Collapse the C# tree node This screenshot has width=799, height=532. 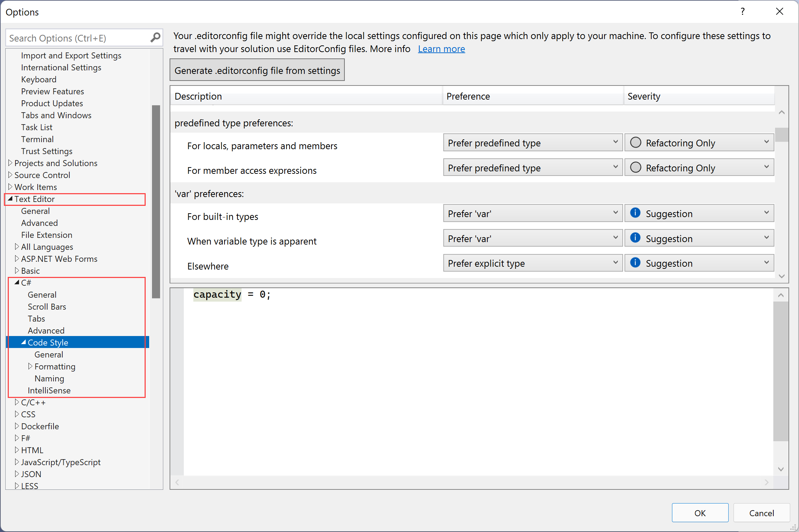(x=17, y=283)
